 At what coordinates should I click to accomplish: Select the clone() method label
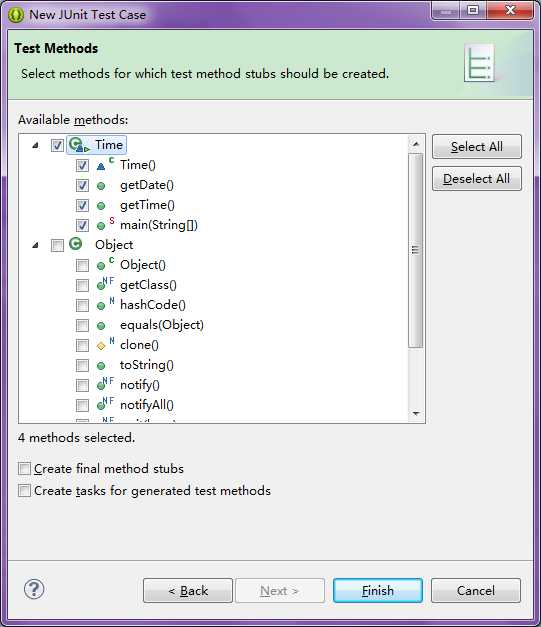tap(139, 345)
